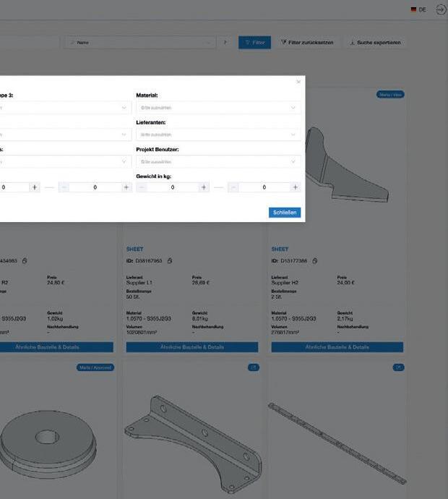
Task: Click weight value '1,02kg'
Action: 55,318
